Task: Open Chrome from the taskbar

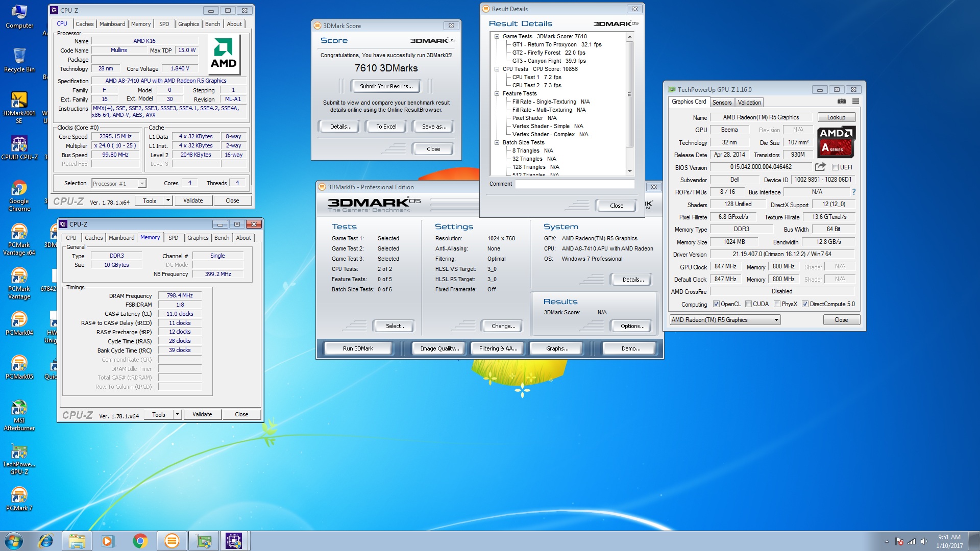Action: (x=140, y=541)
